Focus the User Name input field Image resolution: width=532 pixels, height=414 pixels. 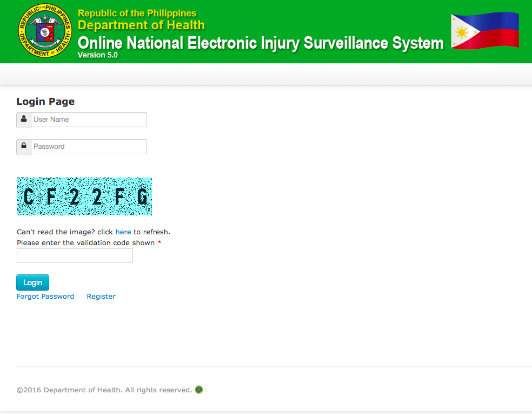89,120
